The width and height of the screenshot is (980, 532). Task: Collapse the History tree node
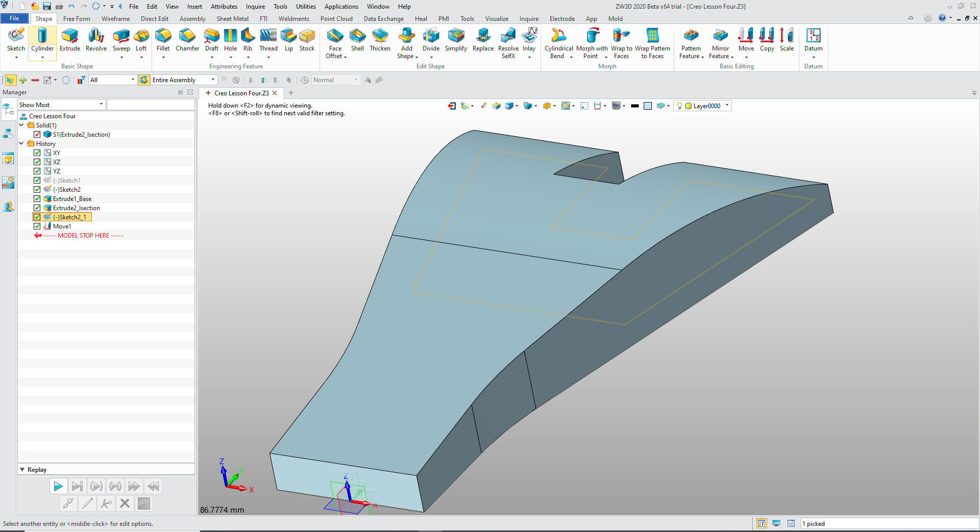[21, 144]
